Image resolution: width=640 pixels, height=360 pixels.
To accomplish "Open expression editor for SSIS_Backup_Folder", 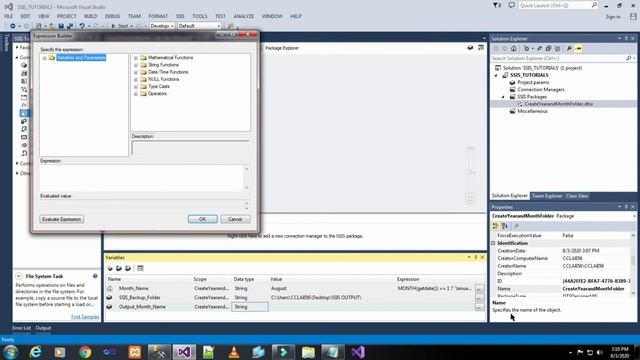I will [480, 298].
